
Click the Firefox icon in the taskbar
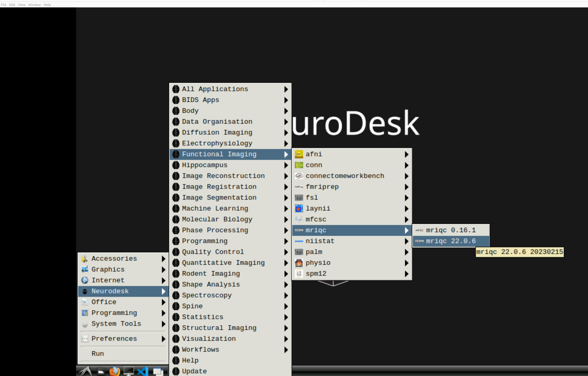[115, 371]
